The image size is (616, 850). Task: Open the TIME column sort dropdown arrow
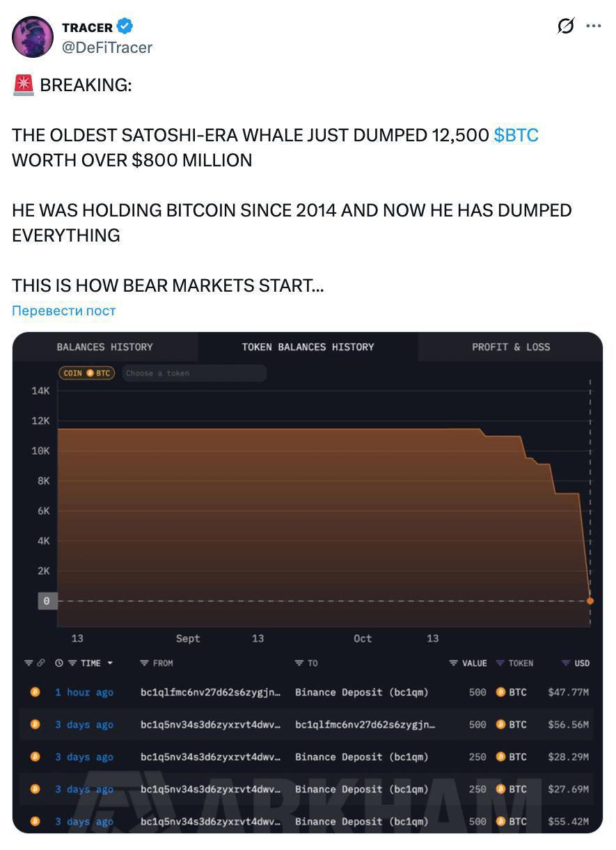pos(110,663)
